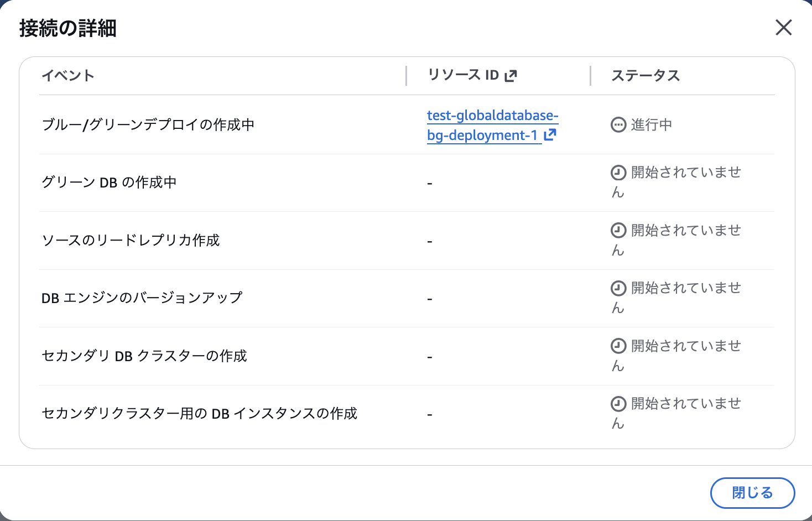This screenshot has height=521, width=812.
Task: Click external link icon beside bg-deployment-1
Action: click(550, 135)
